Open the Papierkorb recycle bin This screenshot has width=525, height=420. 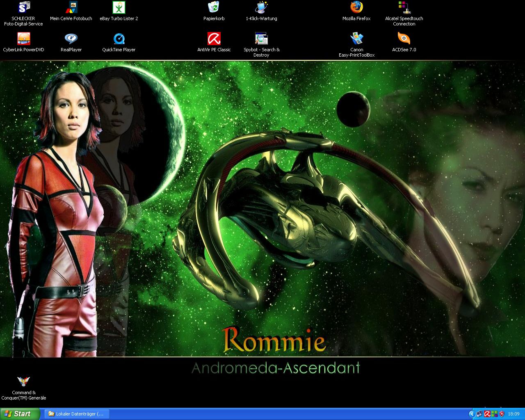[x=214, y=8]
